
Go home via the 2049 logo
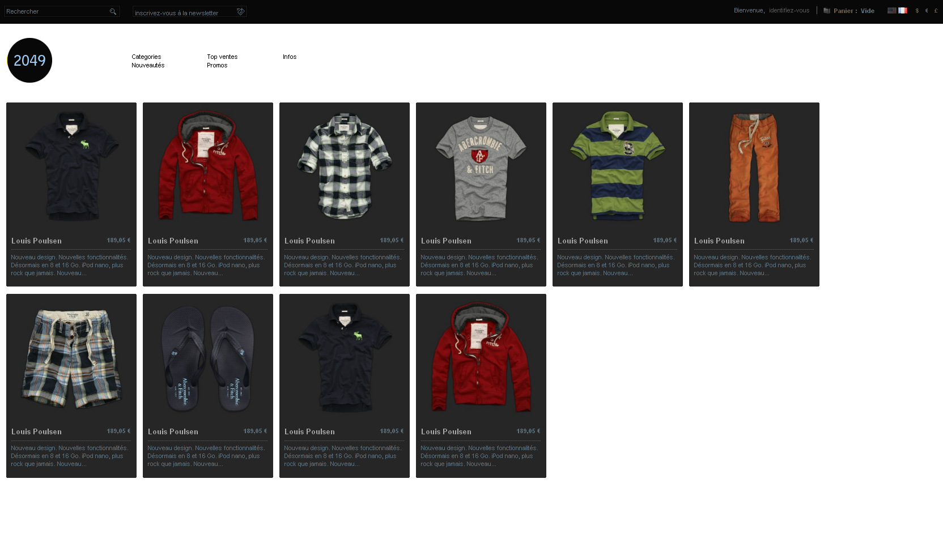click(29, 60)
